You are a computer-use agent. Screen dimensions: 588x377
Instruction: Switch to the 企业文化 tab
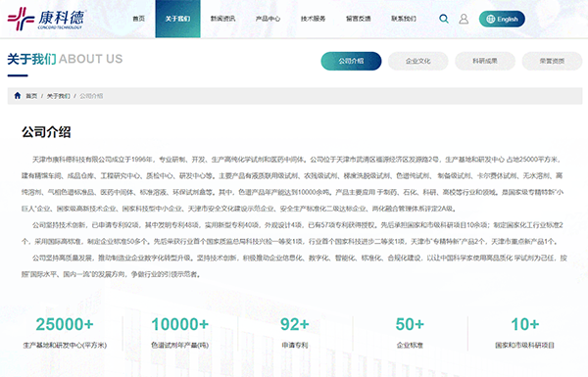click(418, 61)
